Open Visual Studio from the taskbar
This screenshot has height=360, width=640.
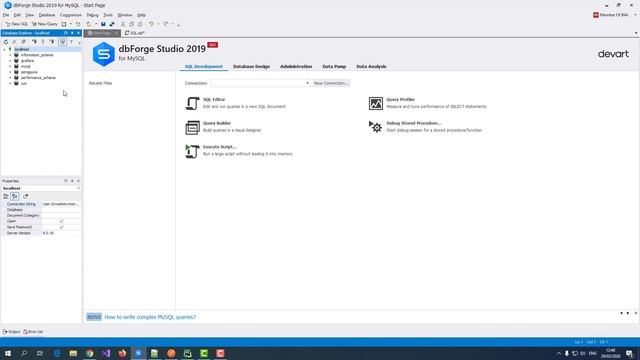[106, 353]
